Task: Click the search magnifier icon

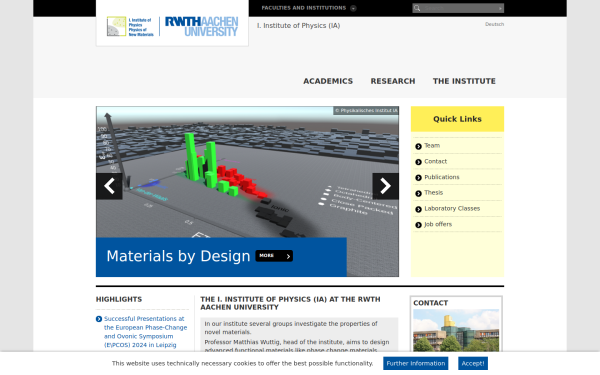Action: pyautogui.click(x=417, y=8)
